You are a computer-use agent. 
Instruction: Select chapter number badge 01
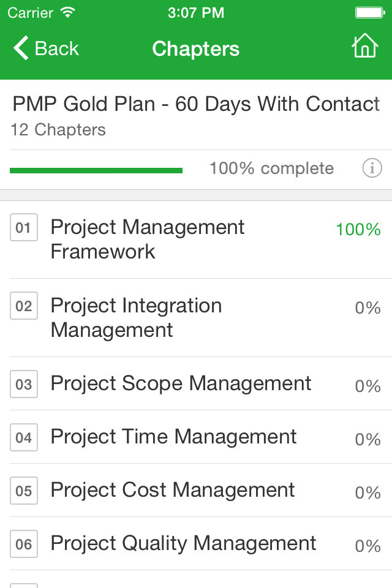click(24, 227)
